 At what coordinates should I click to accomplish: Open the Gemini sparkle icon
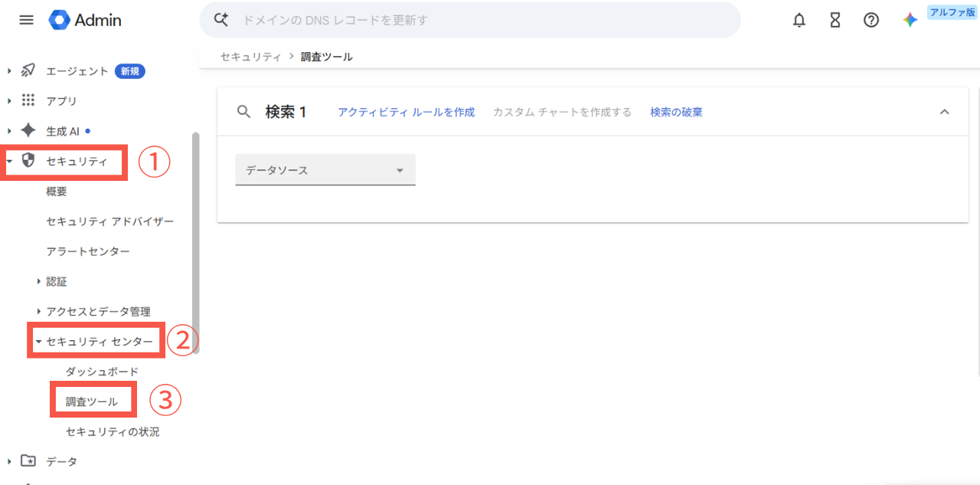click(x=910, y=21)
